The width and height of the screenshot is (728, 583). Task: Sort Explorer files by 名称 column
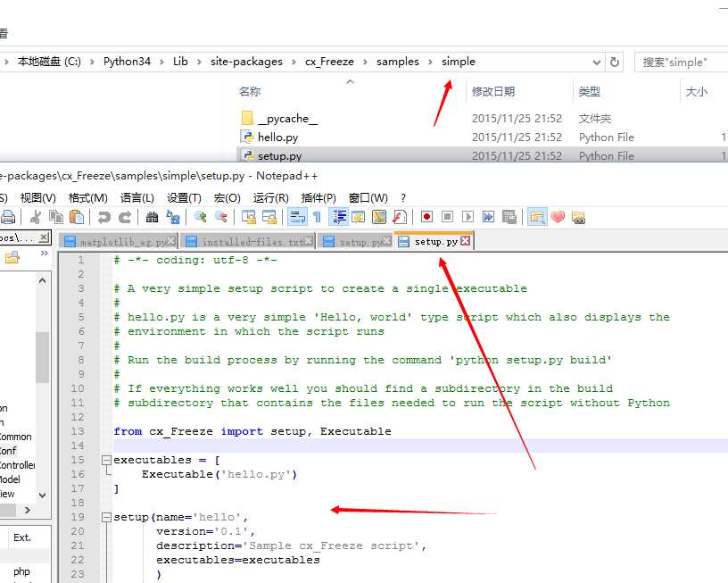(x=250, y=92)
